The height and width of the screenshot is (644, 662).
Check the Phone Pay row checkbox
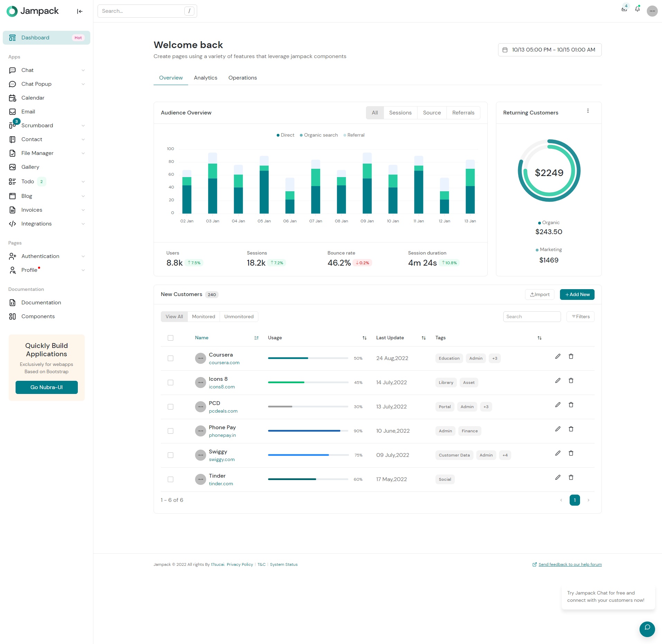point(171,431)
